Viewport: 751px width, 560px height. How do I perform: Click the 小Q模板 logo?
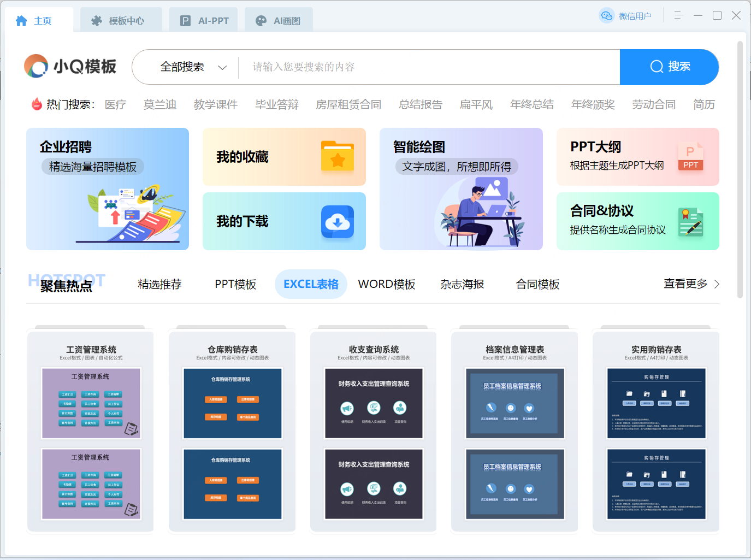70,67
